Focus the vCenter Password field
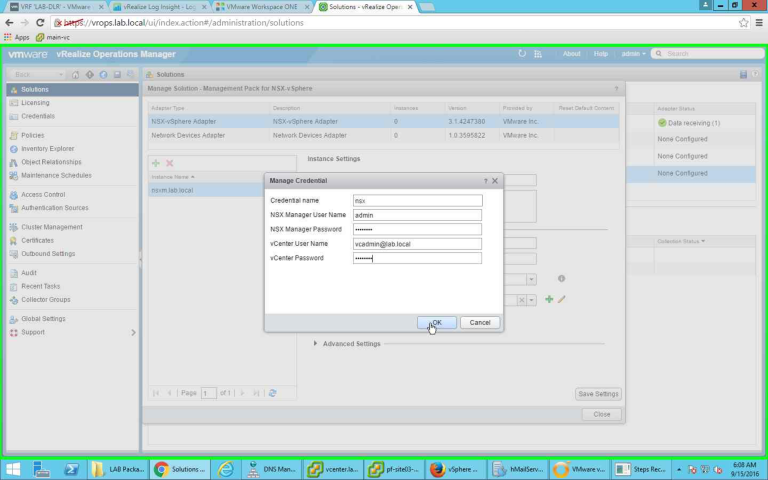 click(x=417, y=258)
